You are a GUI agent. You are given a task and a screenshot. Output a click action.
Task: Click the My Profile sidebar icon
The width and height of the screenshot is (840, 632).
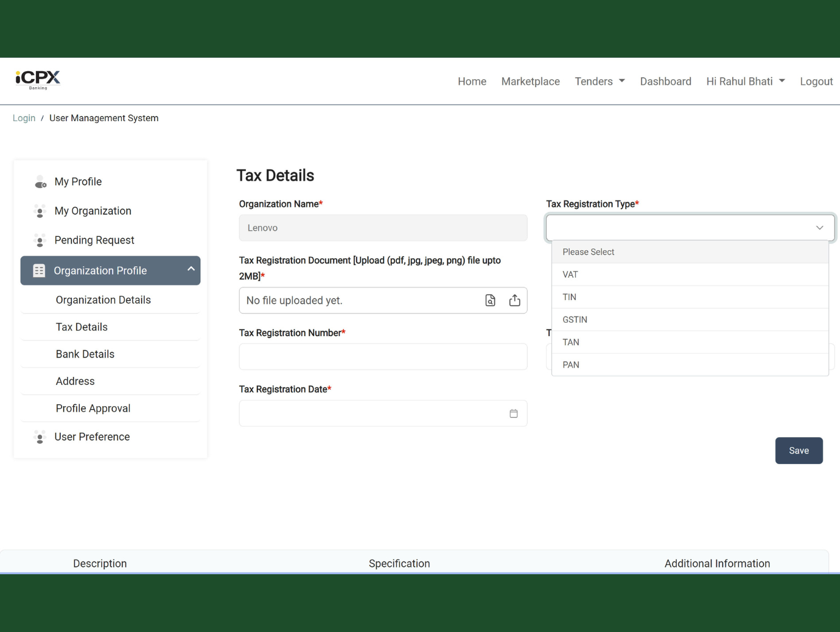click(x=40, y=182)
